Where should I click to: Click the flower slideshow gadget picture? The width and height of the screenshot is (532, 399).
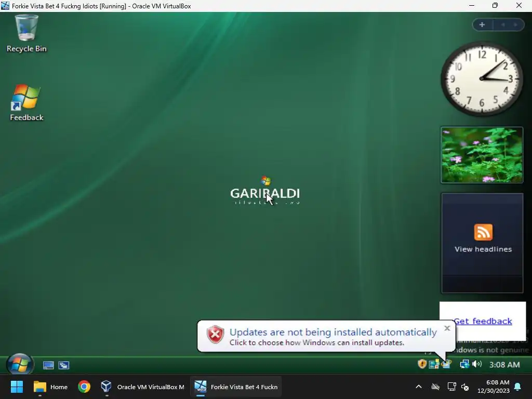(482, 155)
